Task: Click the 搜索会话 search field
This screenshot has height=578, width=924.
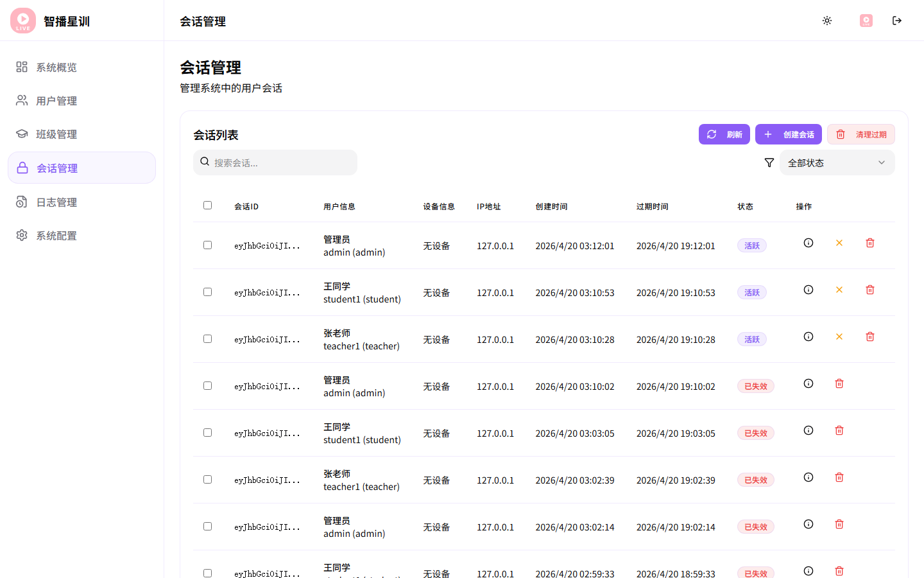Action: (275, 162)
